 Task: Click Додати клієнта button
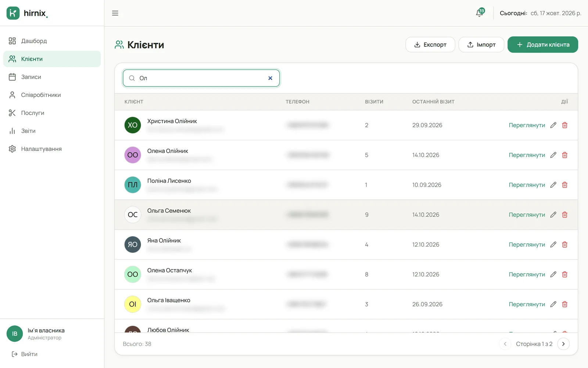click(543, 45)
